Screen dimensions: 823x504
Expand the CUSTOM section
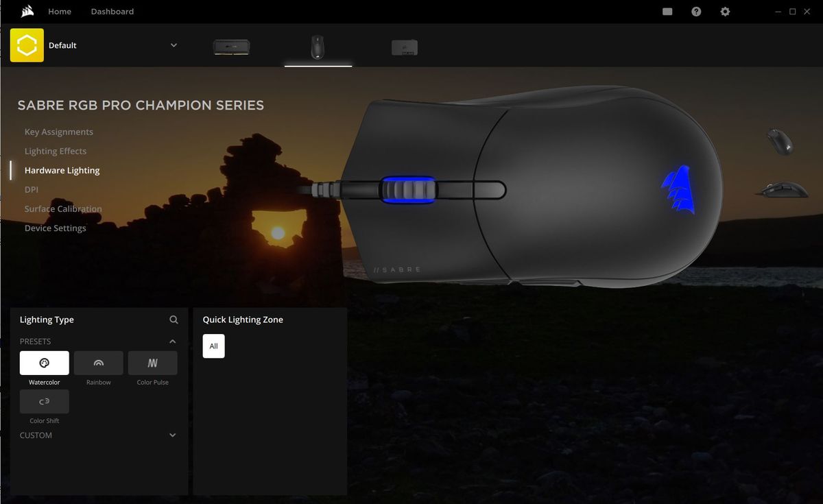[173, 435]
